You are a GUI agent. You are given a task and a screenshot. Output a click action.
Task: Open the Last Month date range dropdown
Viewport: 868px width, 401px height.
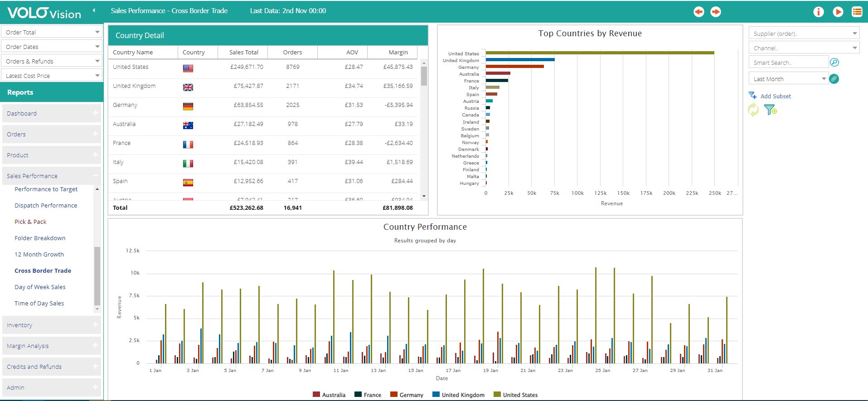[788, 79]
